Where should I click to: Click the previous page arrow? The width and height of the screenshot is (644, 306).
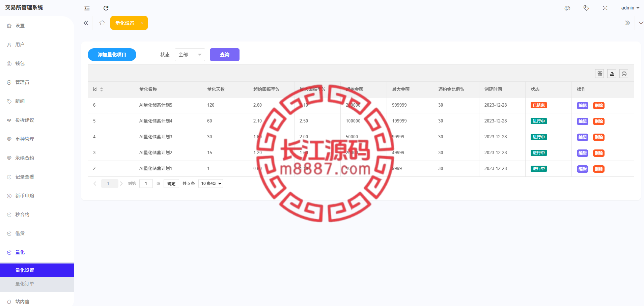point(95,184)
